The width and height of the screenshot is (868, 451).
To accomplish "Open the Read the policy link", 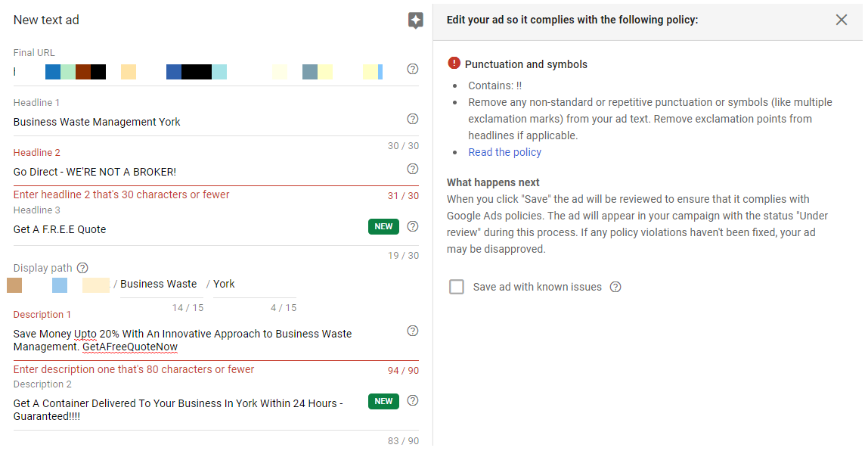I will 504,152.
